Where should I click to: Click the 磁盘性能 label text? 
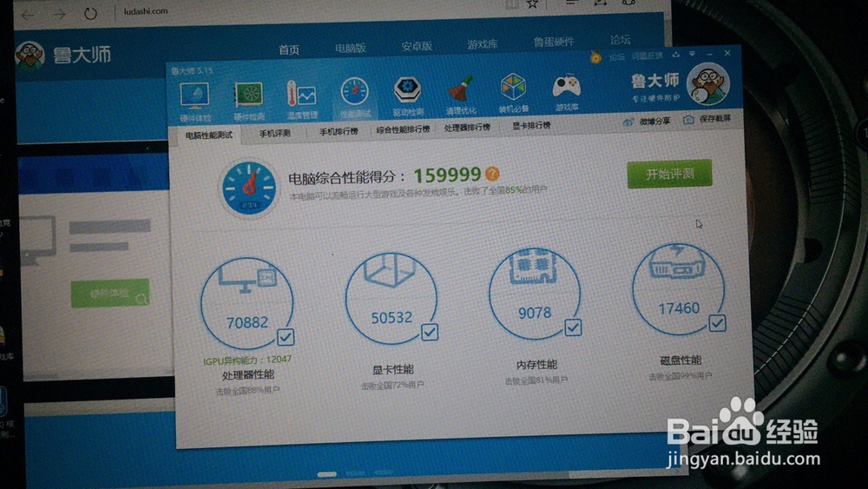tap(681, 360)
